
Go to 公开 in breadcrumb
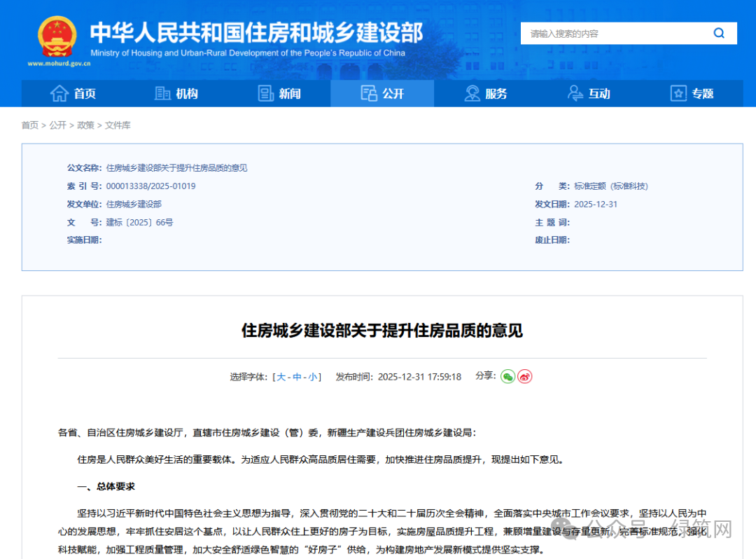(x=58, y=125)
